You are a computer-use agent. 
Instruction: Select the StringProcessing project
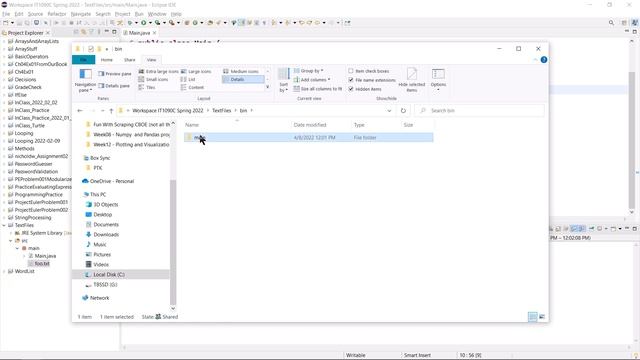click(33, 218)
